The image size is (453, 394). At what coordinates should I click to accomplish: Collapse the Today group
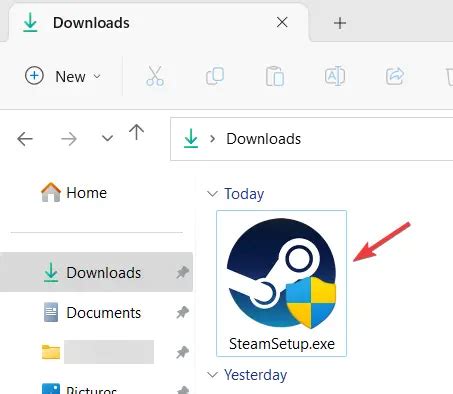click(x=212, y=193)
